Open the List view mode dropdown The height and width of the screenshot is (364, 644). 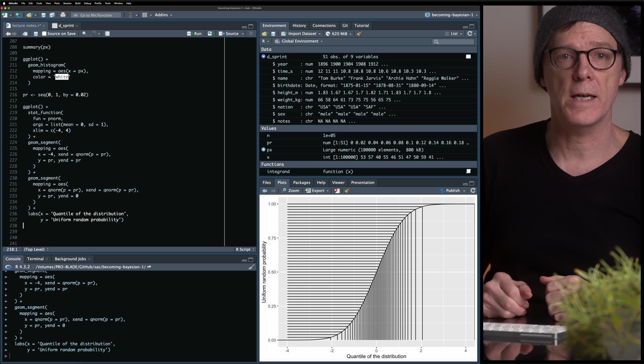pyautogui.click(x=454, y=34)
